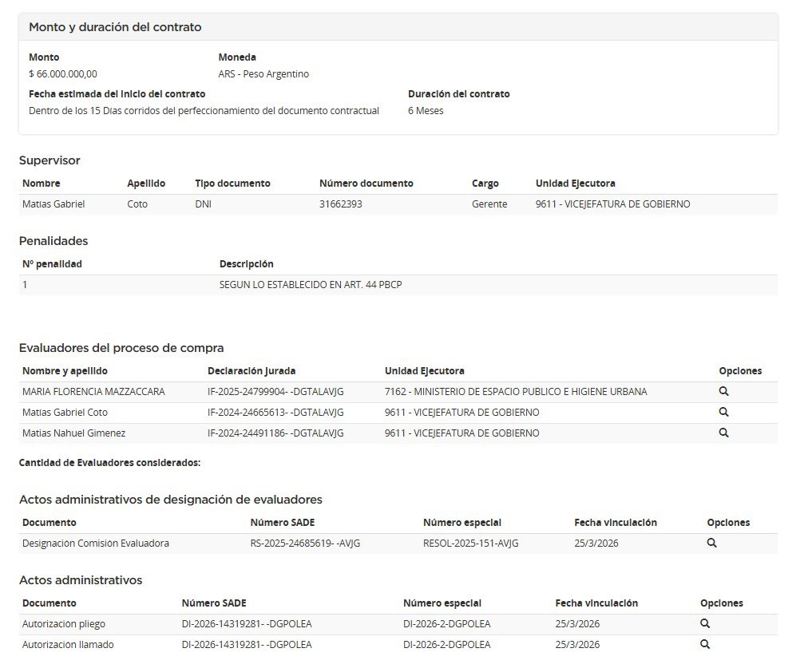View Designación Comisión Evaluadora document magnifier

click(711, 543)
